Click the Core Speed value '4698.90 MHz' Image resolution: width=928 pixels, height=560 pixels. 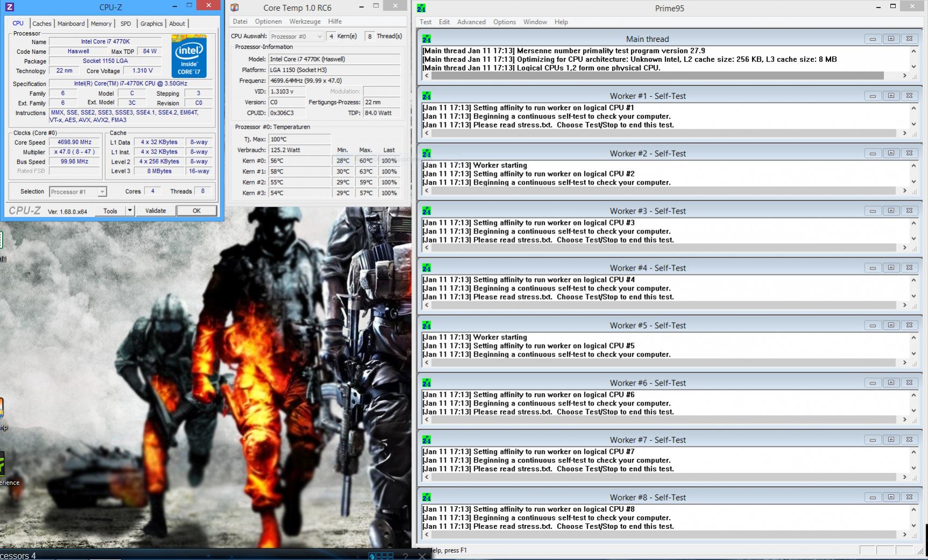pyautogui.click(x=75, y=142)
